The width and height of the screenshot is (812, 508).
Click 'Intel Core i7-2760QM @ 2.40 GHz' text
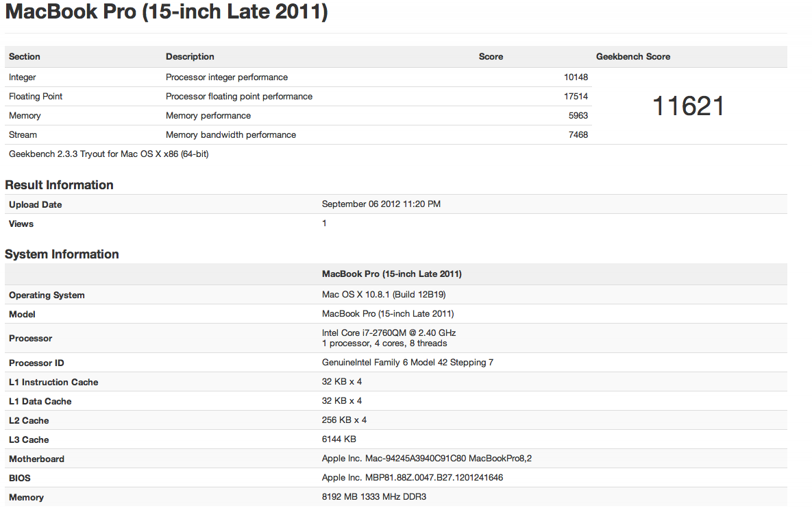(x=389, y=332)
